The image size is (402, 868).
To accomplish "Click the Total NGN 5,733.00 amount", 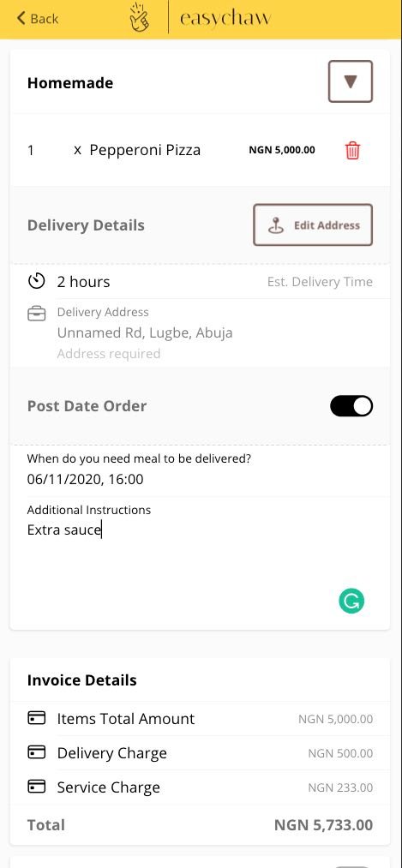I will (323, 825).
